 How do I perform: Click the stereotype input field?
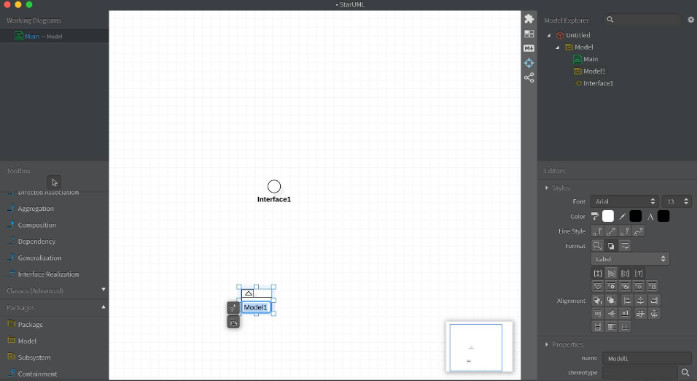click(x=640, y=373)
